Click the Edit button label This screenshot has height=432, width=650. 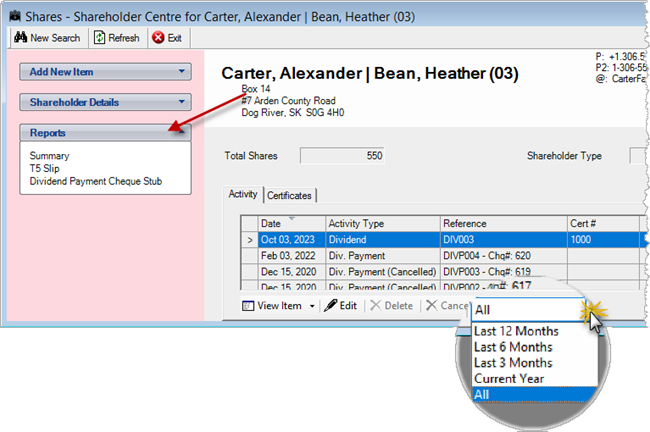[x=348, y=306]
